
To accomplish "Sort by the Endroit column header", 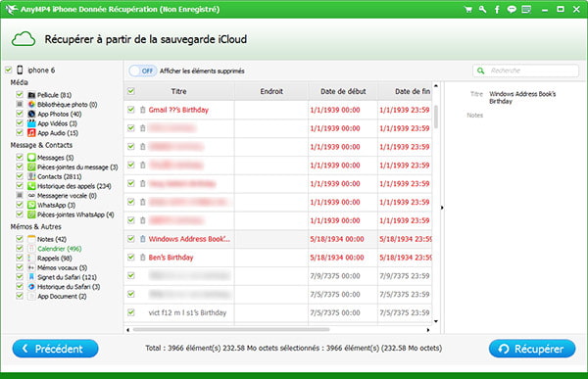I will click(271, 91).
